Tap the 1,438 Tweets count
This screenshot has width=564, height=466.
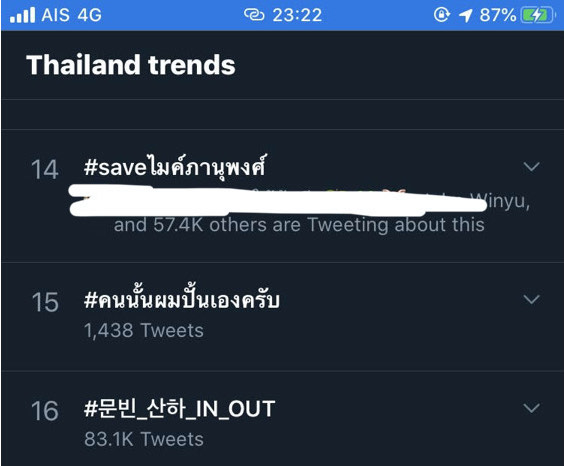144,330
